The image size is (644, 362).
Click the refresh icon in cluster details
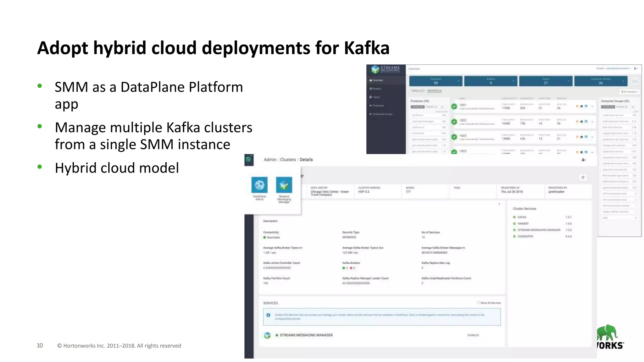(583, 178)
